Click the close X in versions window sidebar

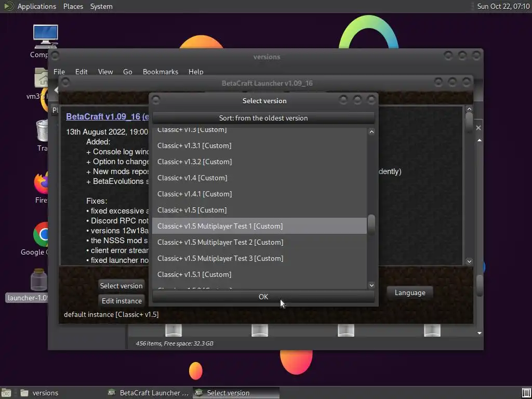(x=478, y=128)
